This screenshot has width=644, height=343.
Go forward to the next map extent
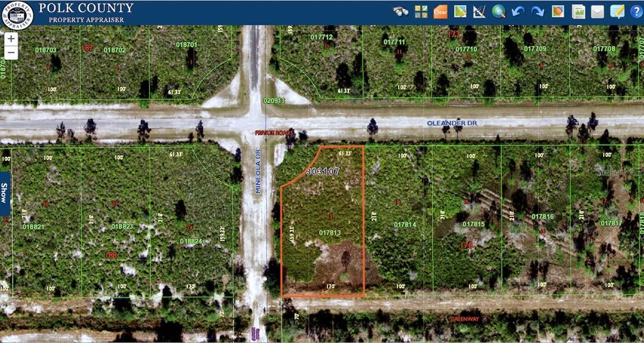pos(538,11)
